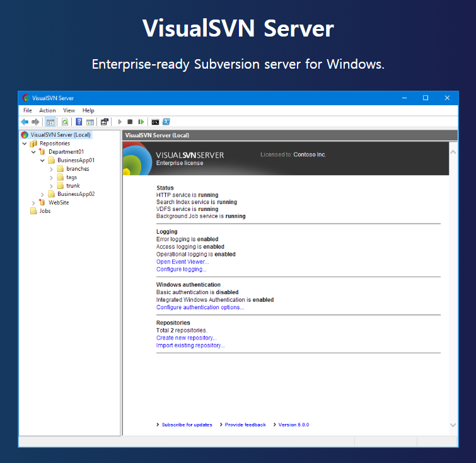
Task: Click the BusinessApp02 folder icon
Action: pos(51,194)
